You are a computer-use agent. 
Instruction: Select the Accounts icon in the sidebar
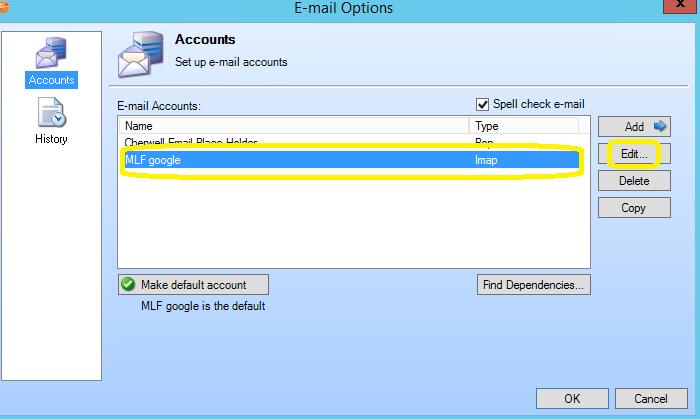(x=51, y=57)
